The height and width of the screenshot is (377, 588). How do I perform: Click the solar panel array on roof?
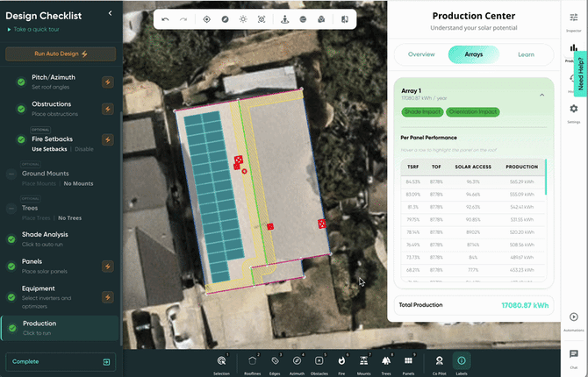point(214,195)
